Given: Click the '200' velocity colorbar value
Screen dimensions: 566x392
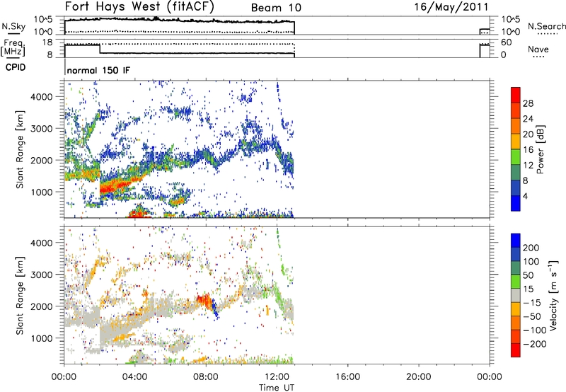Looking at the screenshot, I should coord(531,248).
